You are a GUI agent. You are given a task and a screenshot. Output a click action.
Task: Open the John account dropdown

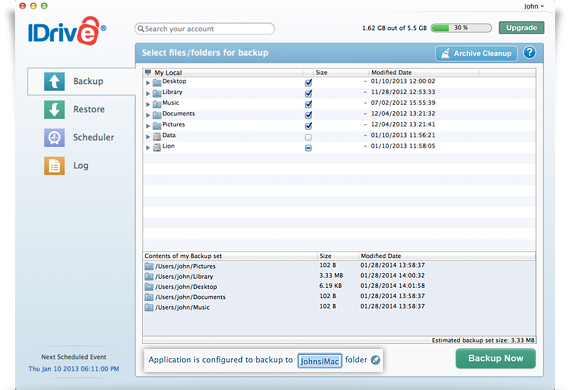[534, 6]
